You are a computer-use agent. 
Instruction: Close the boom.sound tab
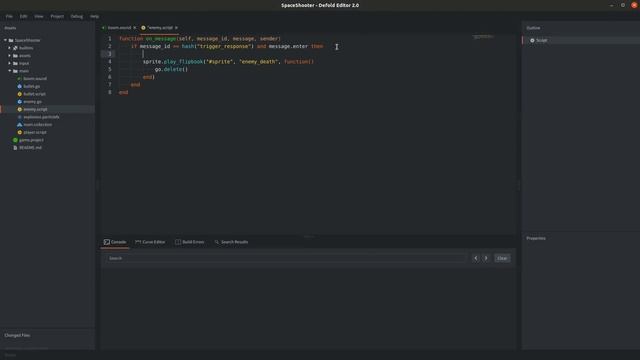point(135,28)
